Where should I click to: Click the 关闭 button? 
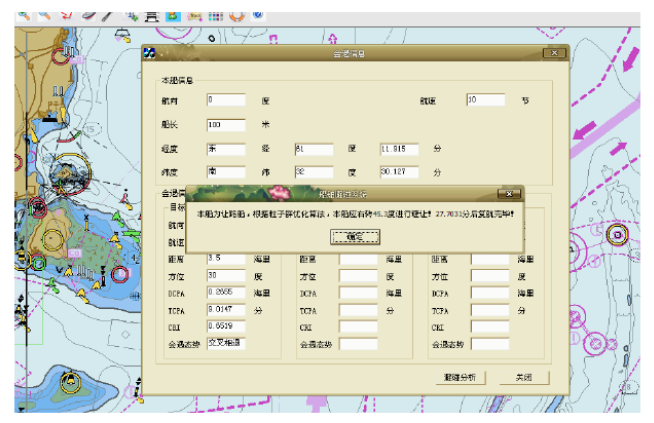click(524, 378)
